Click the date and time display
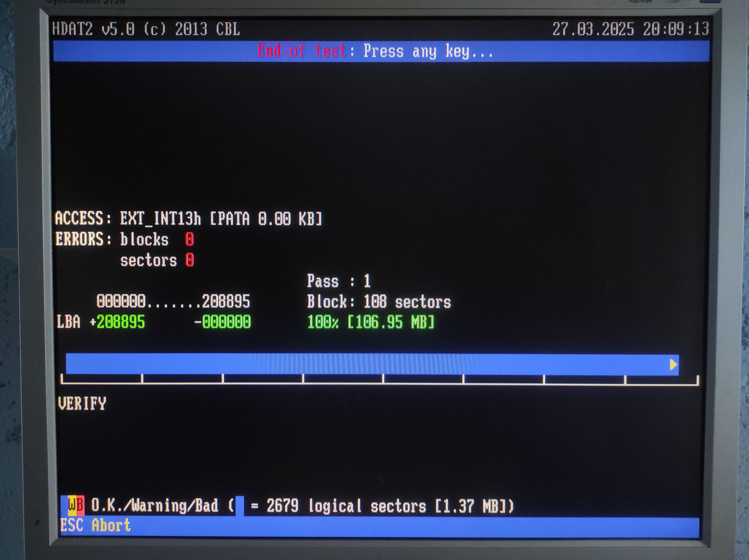Image resolution: width=749 pixels, height=560 pixels. coord(630,29)
